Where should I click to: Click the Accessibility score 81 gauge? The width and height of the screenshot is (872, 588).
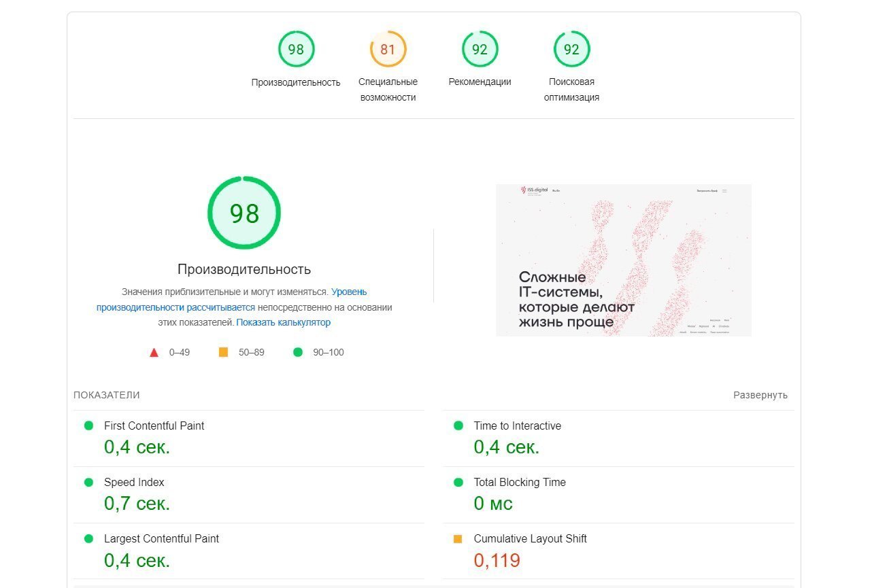click(x=388, y=50)
